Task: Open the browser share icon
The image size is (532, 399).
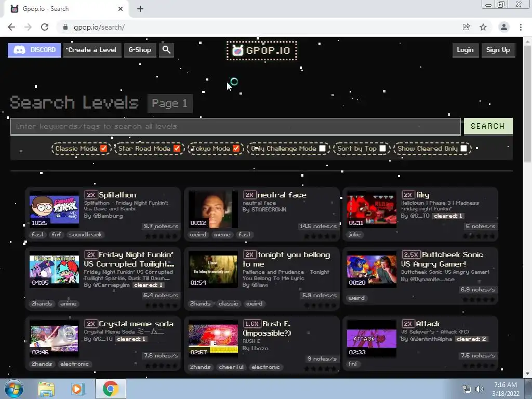Action: (467, 27)
